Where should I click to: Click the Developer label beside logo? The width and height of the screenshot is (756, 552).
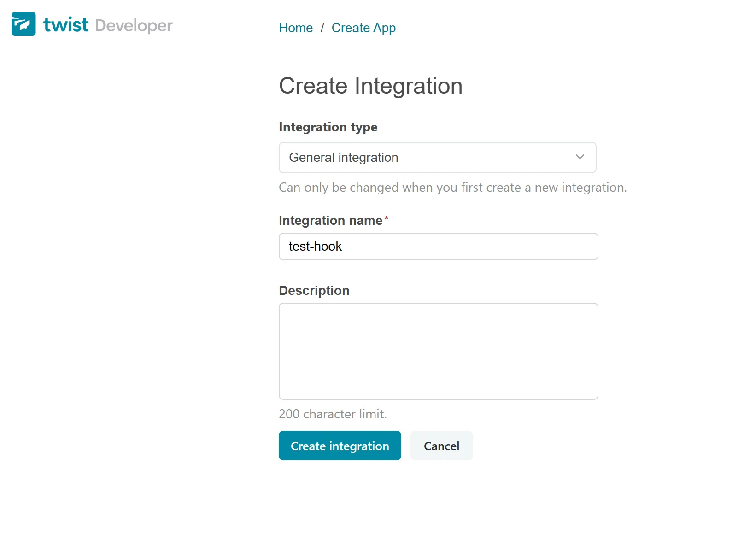[134, 26]
